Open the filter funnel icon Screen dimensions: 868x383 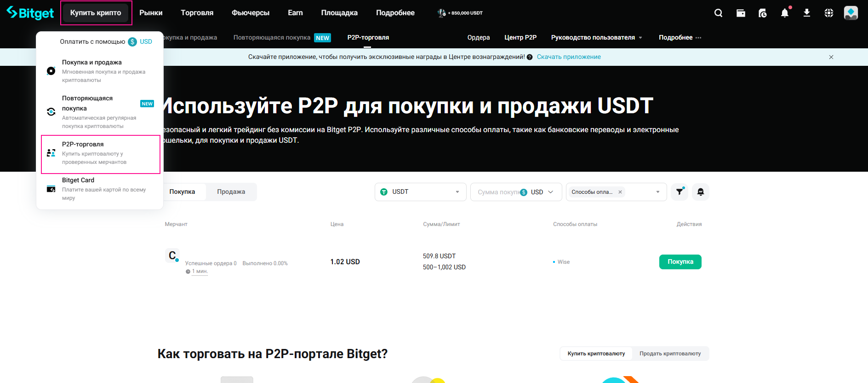coord(680,192)
